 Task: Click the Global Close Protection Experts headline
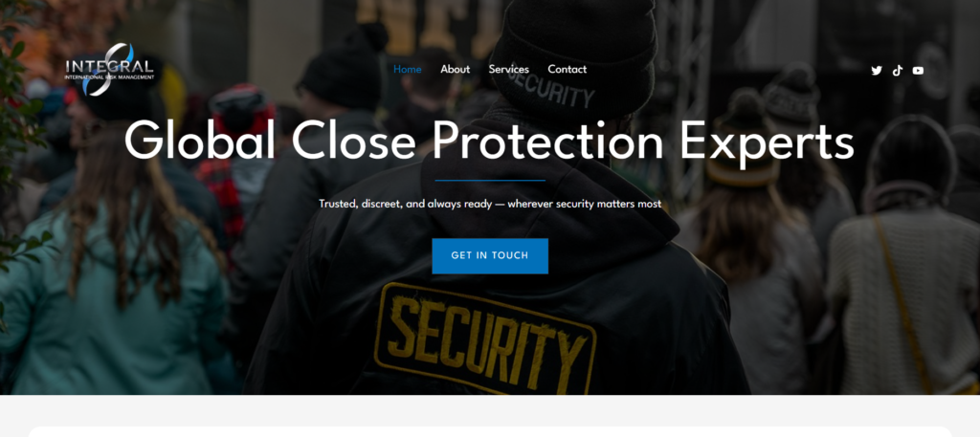489,140
